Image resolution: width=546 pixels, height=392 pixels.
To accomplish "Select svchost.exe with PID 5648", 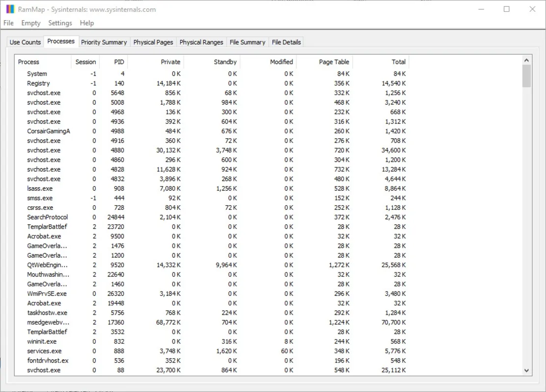I will click(212, 93).
